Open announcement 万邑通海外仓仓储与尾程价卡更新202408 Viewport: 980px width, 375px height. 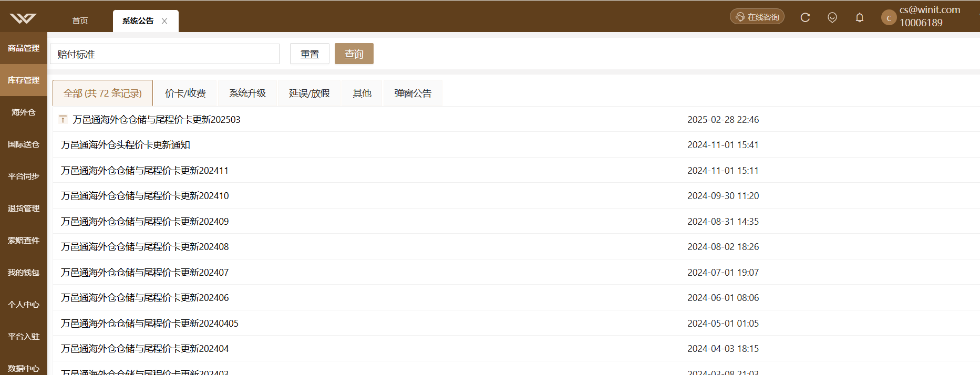(145, 247)
